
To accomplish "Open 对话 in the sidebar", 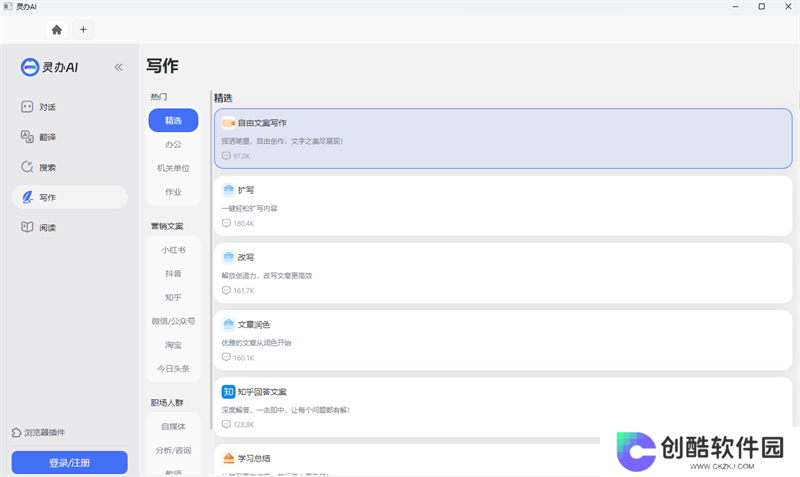I will (x=69, y=107).
